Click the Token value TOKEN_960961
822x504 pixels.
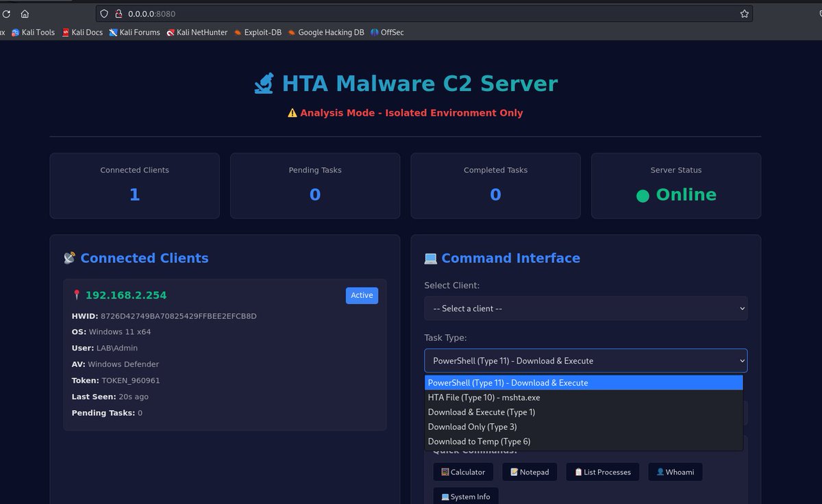131,381
